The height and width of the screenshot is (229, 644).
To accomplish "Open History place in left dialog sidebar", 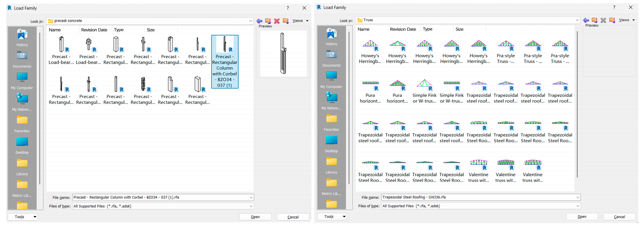I will point(22,38).
